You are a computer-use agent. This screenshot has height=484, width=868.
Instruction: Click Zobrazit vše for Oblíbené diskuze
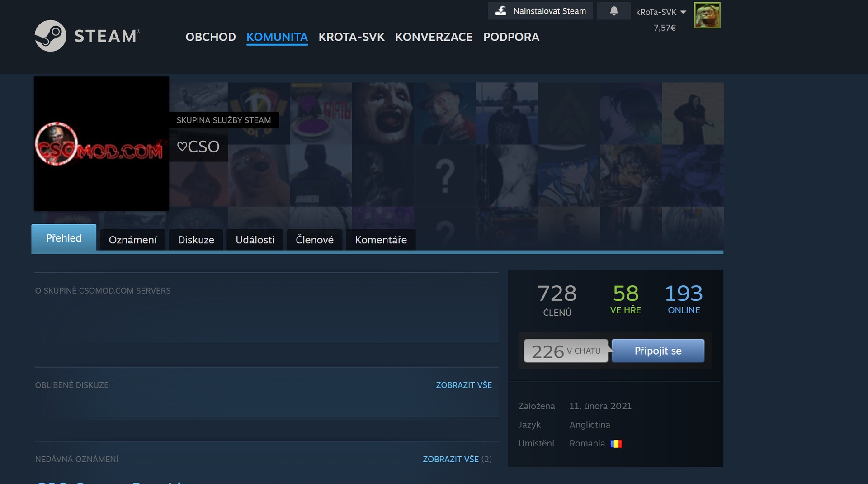463,385
